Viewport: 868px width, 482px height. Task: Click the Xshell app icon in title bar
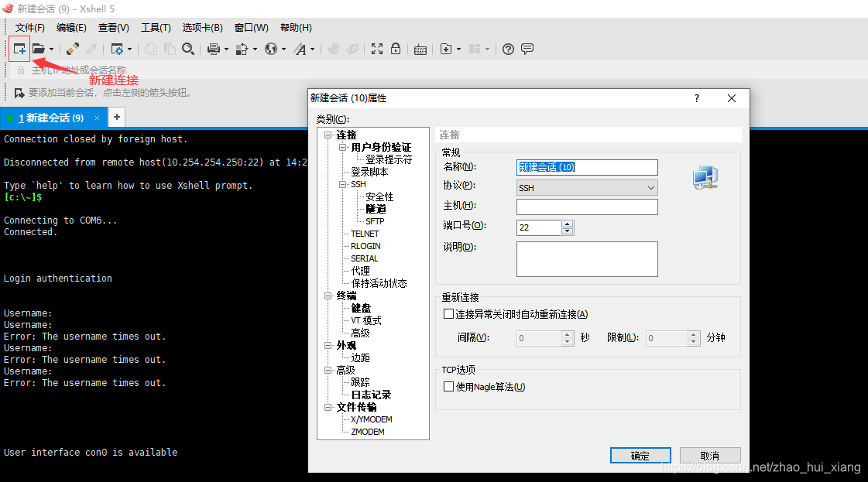pyautogui.click(x=8, y=9)
